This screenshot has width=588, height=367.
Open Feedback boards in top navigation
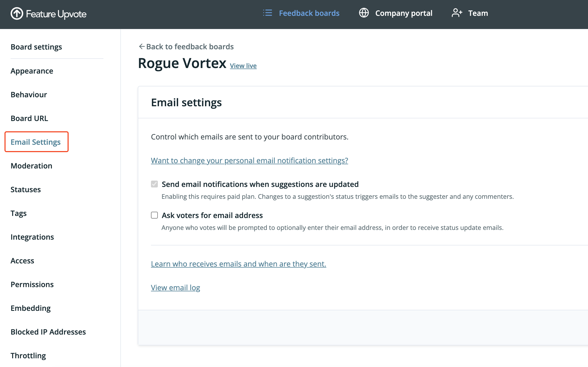[309, 13]
